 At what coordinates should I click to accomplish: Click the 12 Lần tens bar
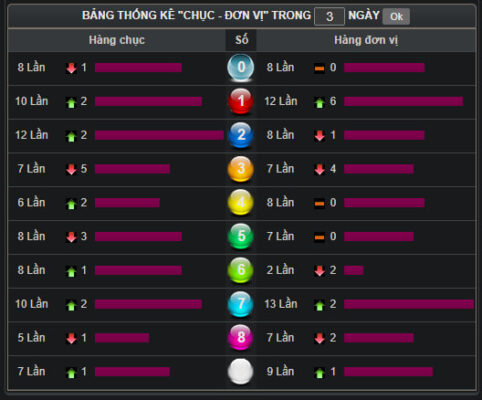(x=159, y=135)
